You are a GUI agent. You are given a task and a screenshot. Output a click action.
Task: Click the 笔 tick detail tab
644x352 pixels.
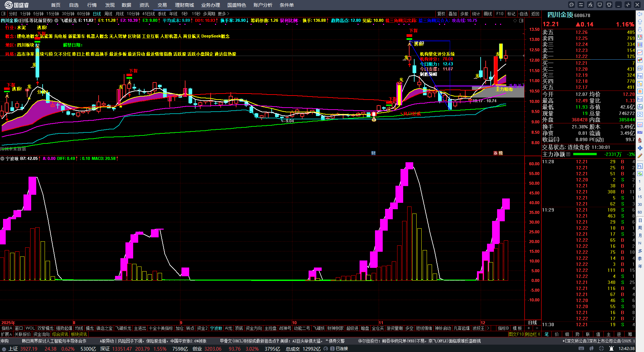[546, 334]
